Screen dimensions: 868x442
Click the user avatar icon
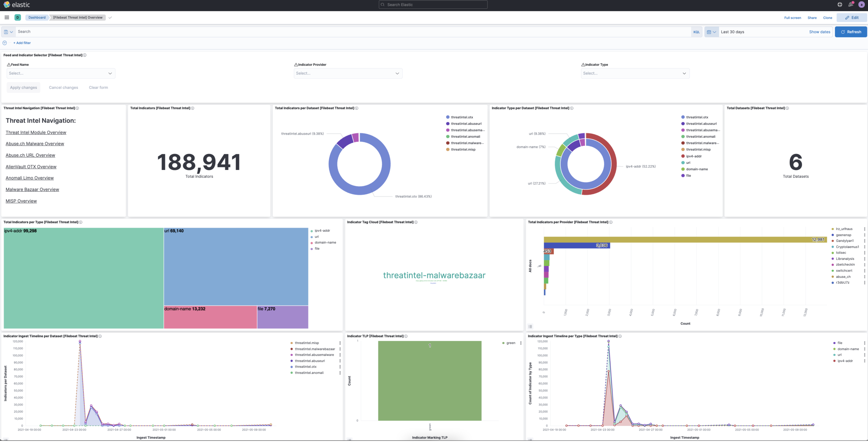[x=862, y=5]
